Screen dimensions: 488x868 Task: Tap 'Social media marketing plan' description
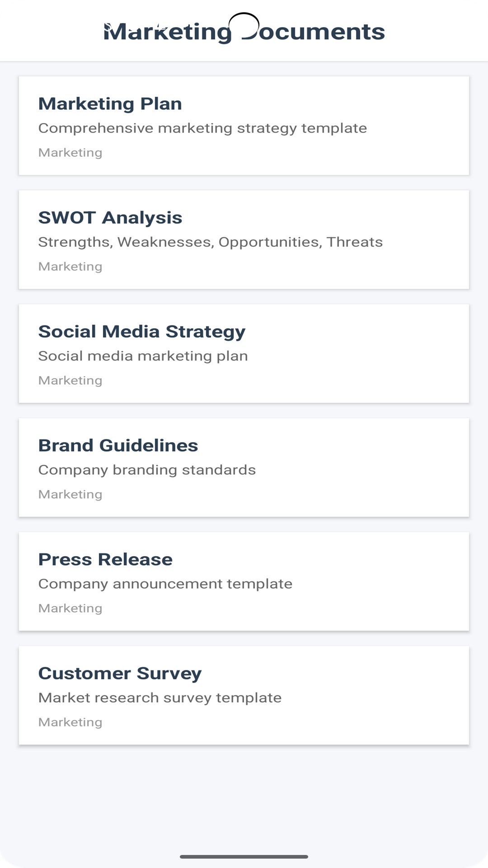[143, 356]
